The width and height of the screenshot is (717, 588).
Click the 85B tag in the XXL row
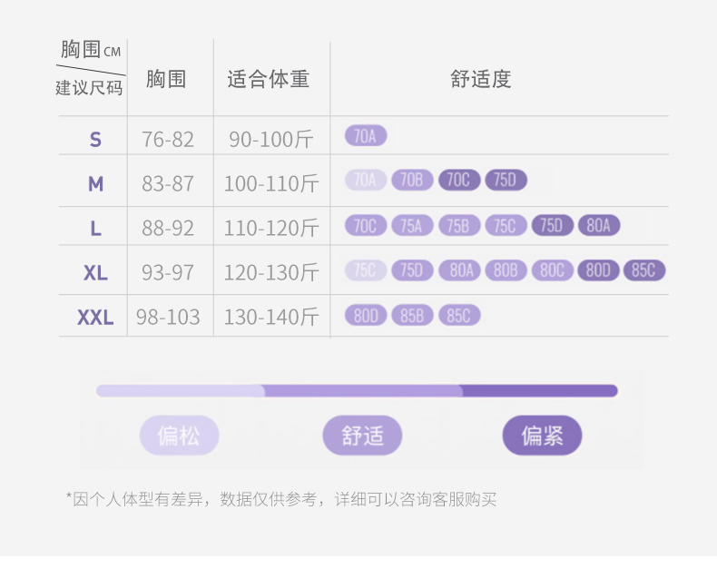click(412, 316)
